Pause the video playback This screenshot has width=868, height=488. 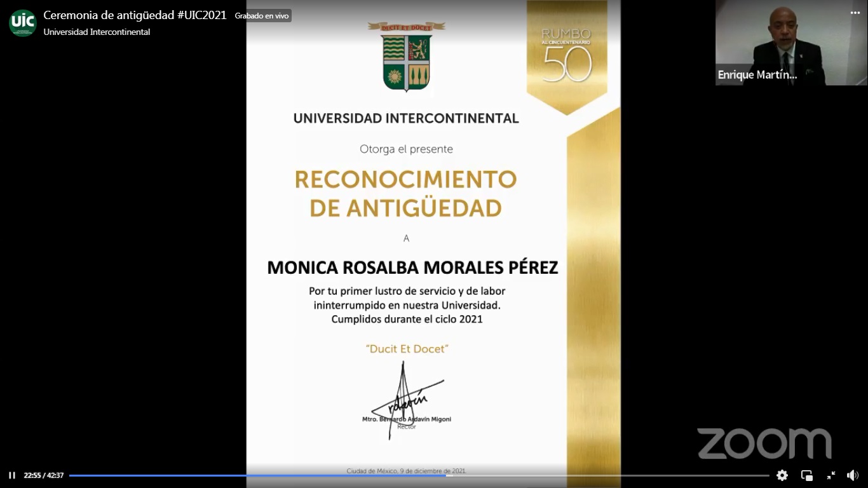[11, 475]
